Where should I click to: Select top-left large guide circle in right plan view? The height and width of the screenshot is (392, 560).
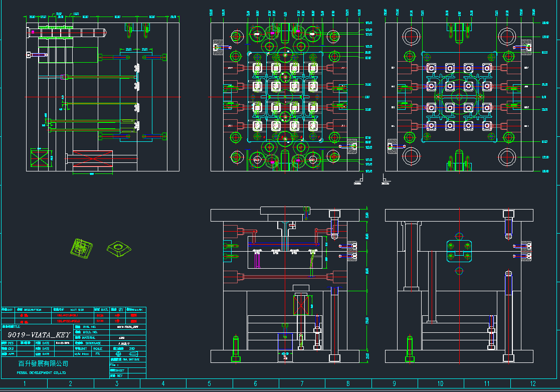(411, 37)
